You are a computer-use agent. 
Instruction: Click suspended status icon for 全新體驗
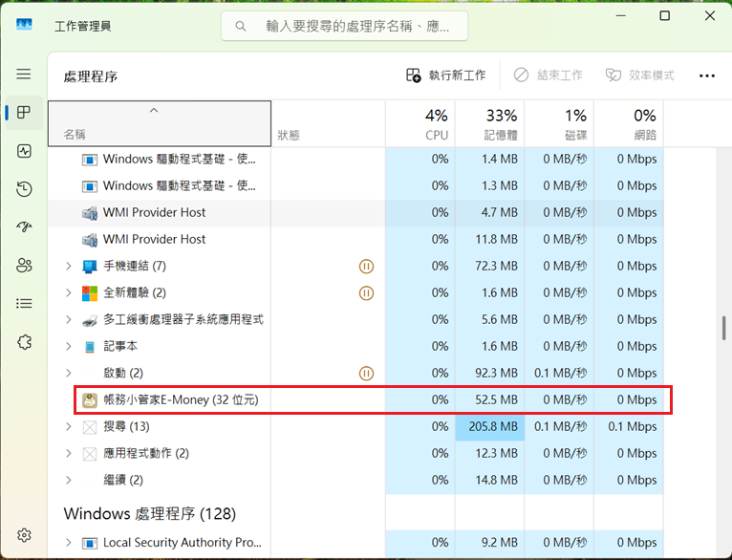tap(366, 293)
